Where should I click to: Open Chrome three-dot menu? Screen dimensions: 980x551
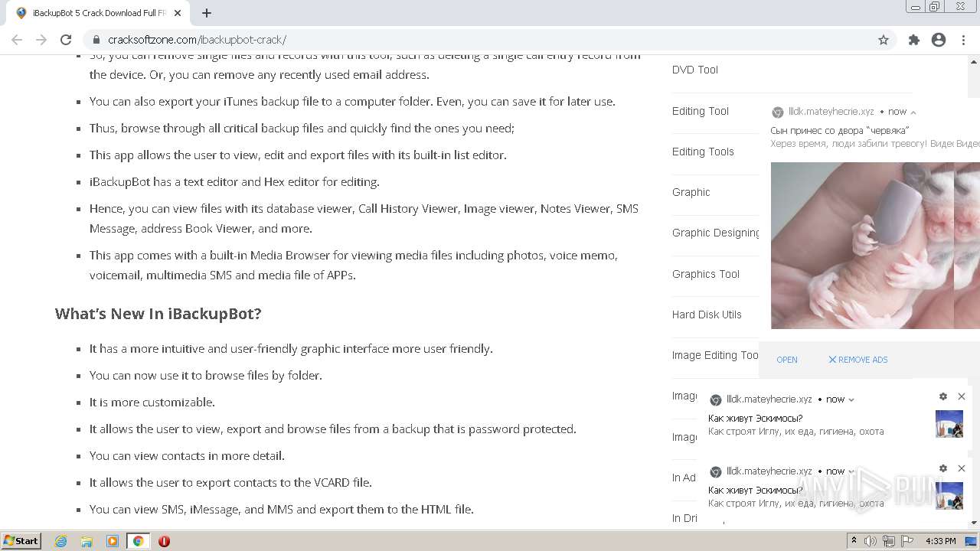pyautogui.click(x=963, y=40)
